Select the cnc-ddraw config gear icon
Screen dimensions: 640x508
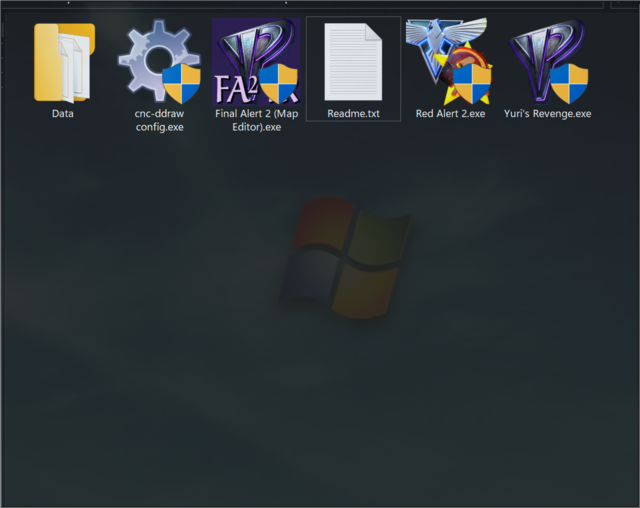(x=159, y=61)
